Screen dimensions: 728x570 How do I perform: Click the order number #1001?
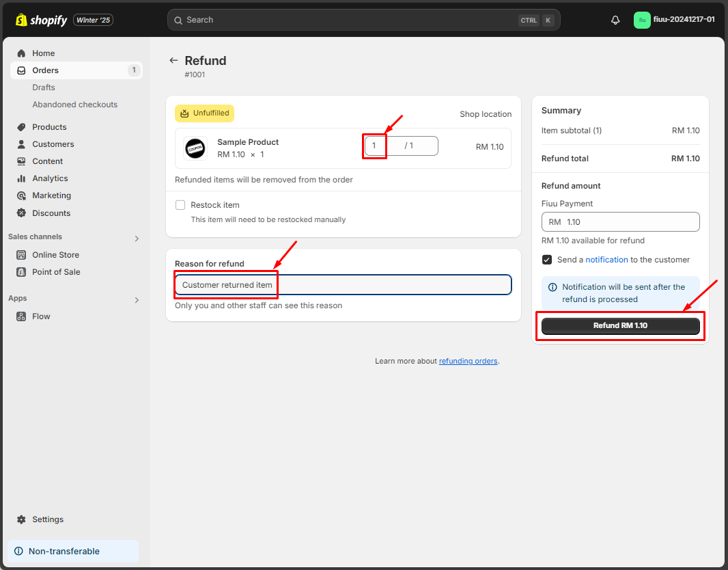coord(195,74)
